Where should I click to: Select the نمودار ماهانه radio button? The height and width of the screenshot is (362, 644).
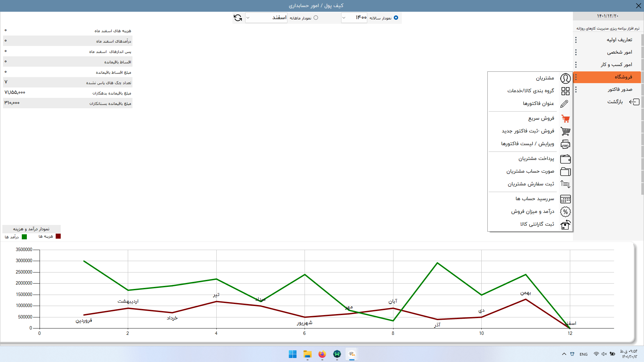coord(316,18)
